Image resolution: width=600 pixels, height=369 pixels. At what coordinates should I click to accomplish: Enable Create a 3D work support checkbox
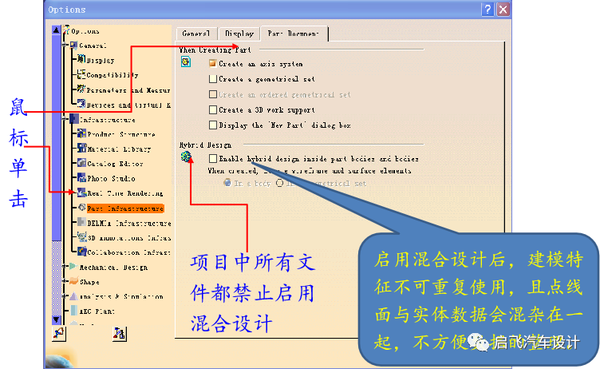213,110
